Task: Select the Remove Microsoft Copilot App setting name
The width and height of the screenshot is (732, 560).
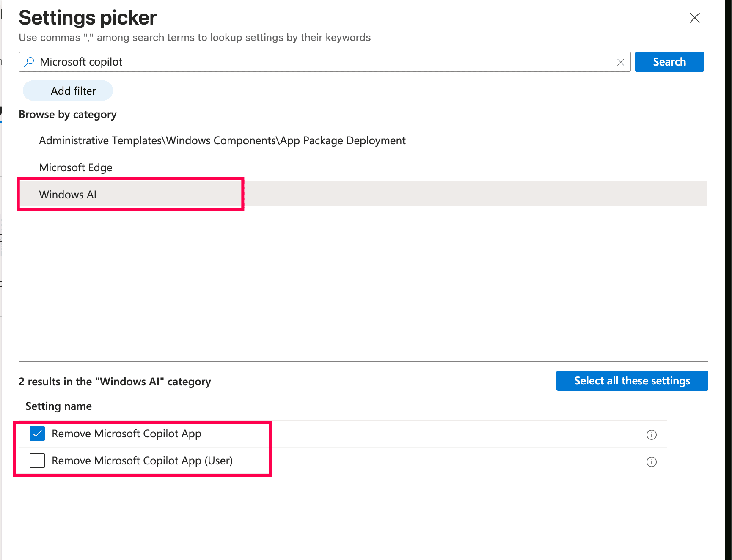Action: tap(126, 434)
